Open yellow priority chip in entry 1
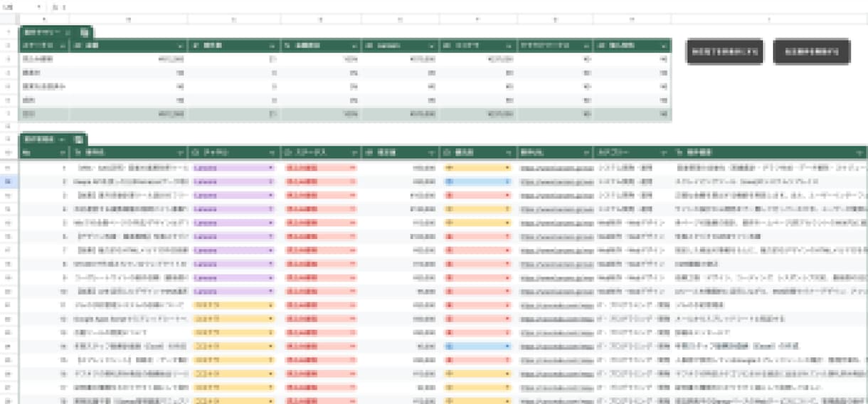The height and width of the screenshot is (404, 868). click(x=477, y=169)
